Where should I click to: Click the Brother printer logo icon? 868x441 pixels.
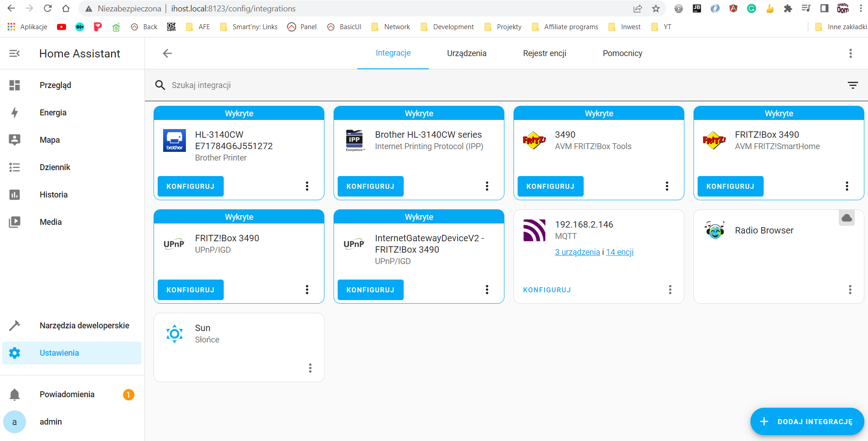(x=175, y=140)
